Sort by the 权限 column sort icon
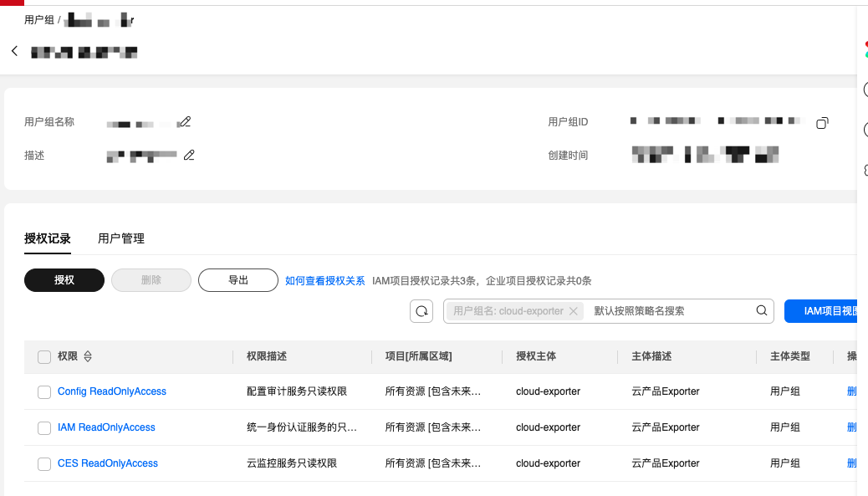Screen dimensions: 868x496 click(88, 357)
